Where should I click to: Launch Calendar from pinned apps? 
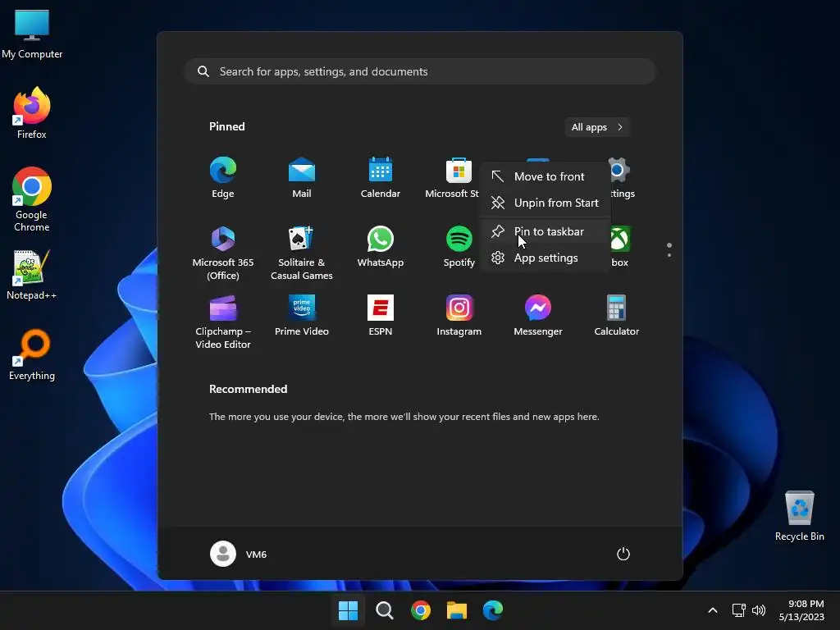click(x=381, y=177)
